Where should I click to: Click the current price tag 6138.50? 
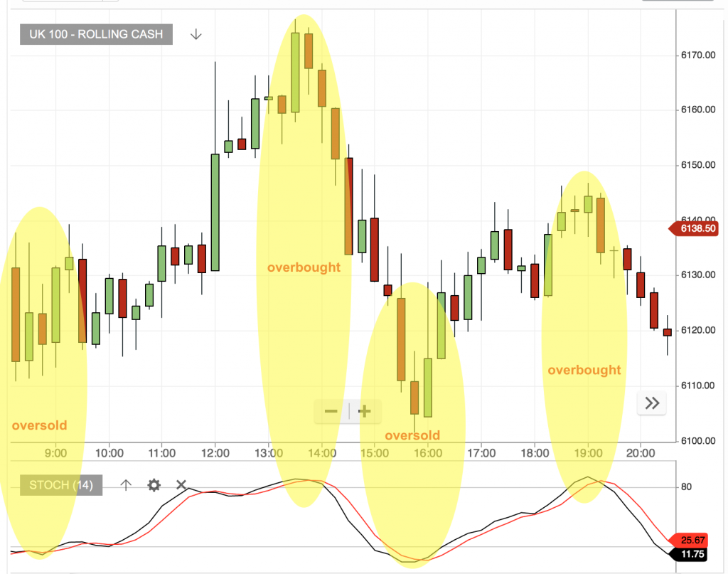pyautogui.click(x=695, y=228)
